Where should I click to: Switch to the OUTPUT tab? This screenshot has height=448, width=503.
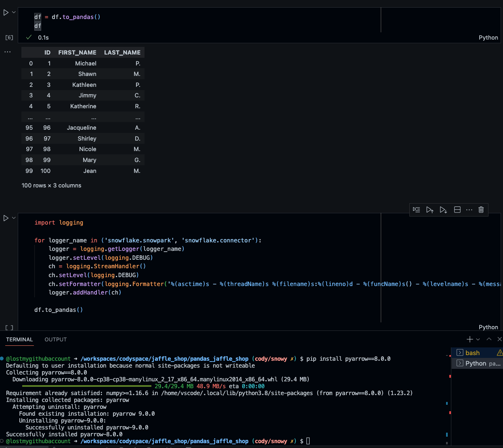55,339
